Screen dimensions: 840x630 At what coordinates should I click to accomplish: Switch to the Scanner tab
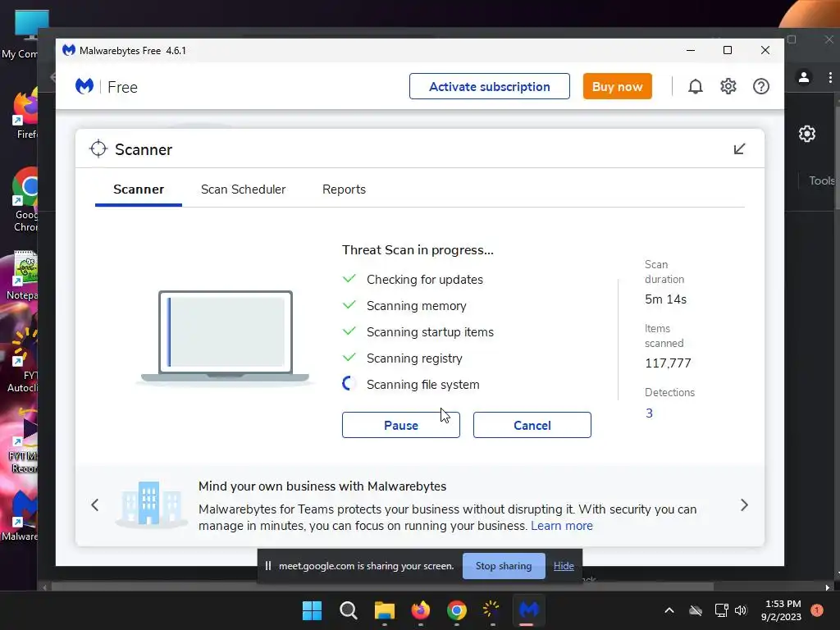[139, 189]
